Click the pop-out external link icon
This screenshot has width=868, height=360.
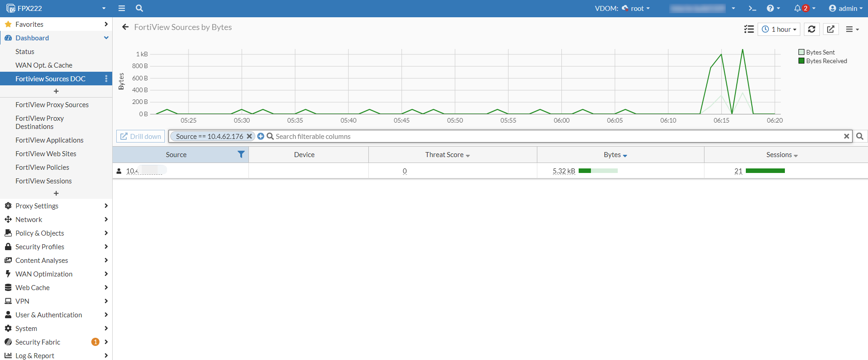(831, 29)
